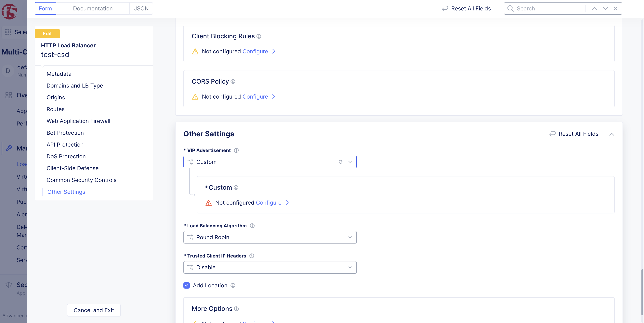
Task: Click the Security shield icon
Action: (8, 285)
